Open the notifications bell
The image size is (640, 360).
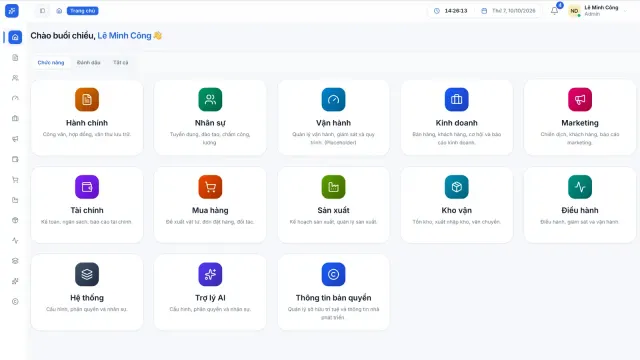[x=554, y=11]
